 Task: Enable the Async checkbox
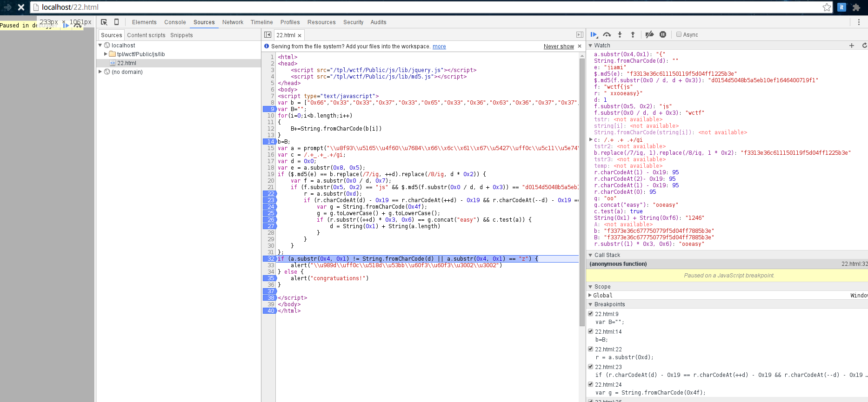coord(679,34)
